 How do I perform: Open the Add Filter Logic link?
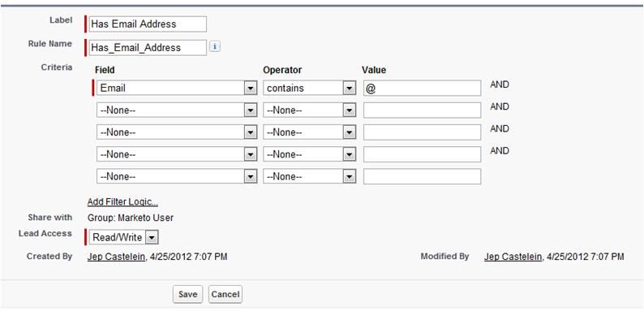tap(122, 202)
